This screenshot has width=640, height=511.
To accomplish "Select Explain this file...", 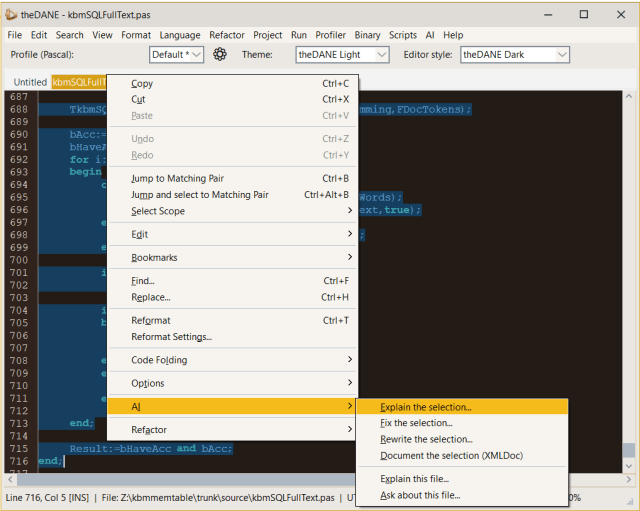I will tap(462, 479).
